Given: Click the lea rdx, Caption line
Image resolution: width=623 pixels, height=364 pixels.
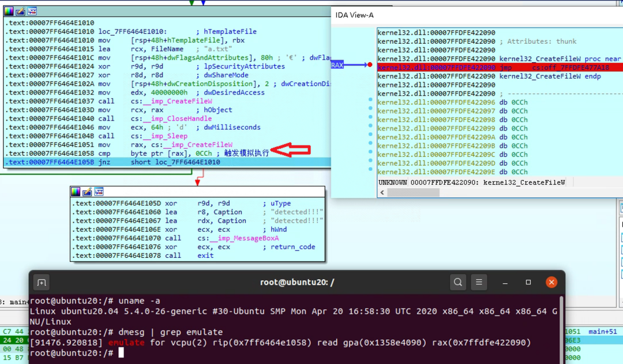Looking at the screenshot, I should point(198,221).
